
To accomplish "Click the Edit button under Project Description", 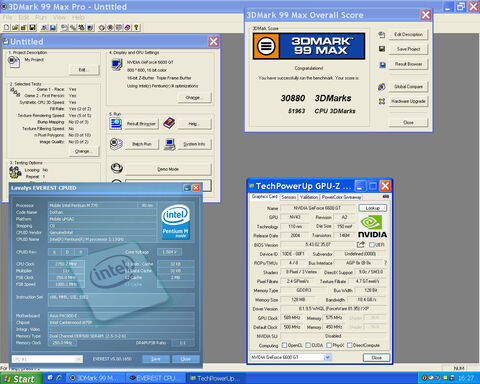I will tap(84, 70).
